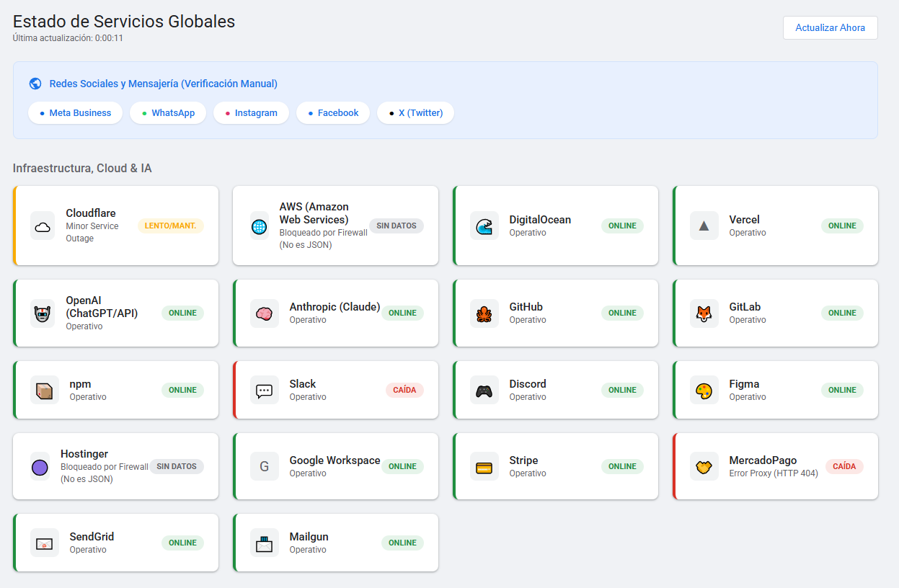Click the ONLINE badge on Vercel card
This screenshot has height=588, width=899.
point(842,226)
